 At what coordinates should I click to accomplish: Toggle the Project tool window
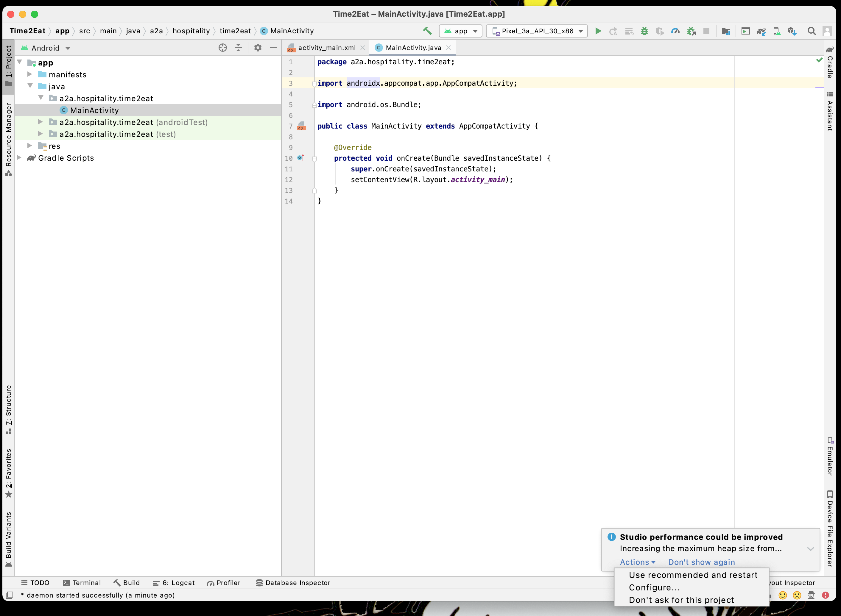coord(9,65)
